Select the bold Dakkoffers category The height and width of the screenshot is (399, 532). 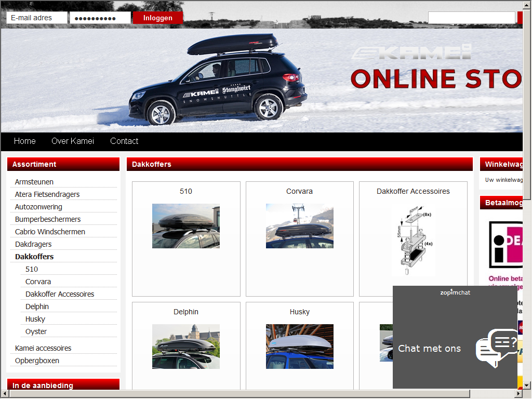(x=34, y=257)
